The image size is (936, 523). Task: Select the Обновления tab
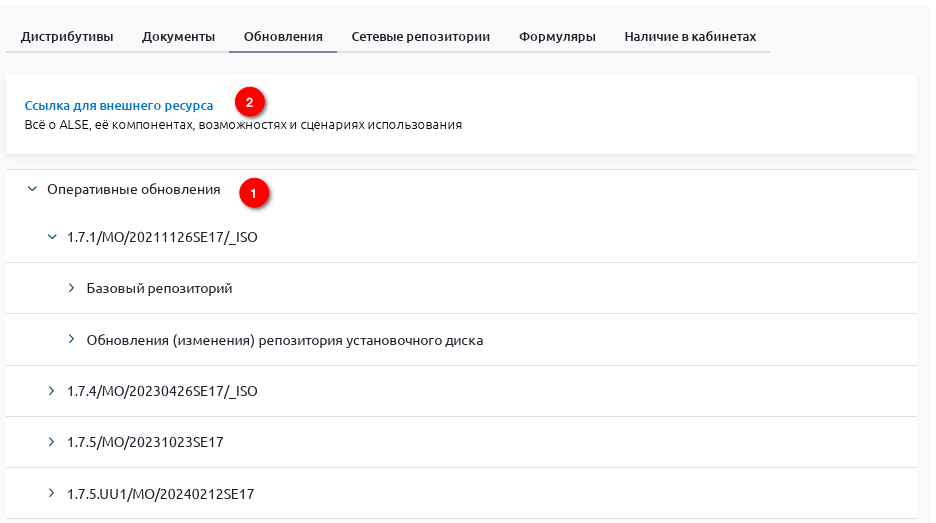coord(283,37)
